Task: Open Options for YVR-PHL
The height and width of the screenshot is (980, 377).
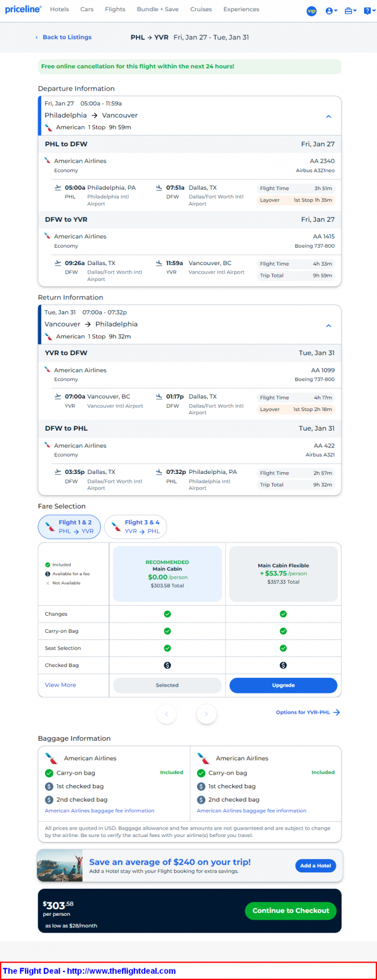Action: click(x=308, y=712)
